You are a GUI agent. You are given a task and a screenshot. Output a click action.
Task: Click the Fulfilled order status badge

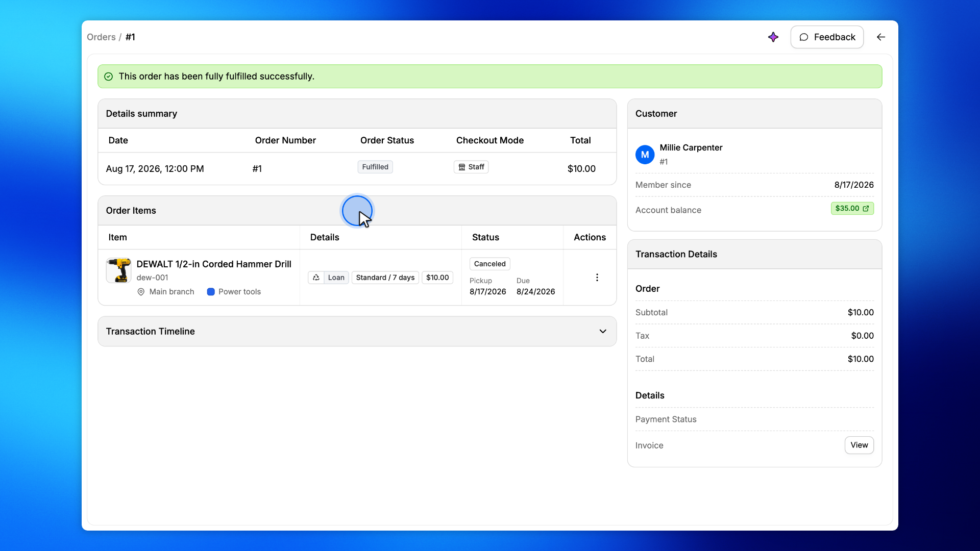[x=375, y=167]
